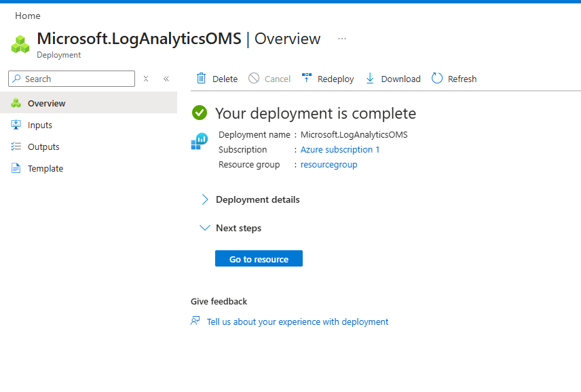
Task: Open the ellipsis more options menu
Action: pos(342,39)
